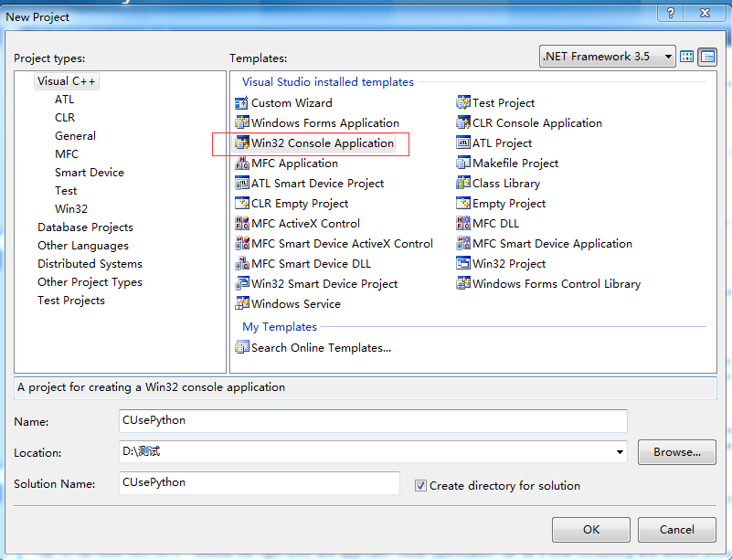Switch templates to small icons view
This screenshot has height=560, width=732.
coord(707,57)
